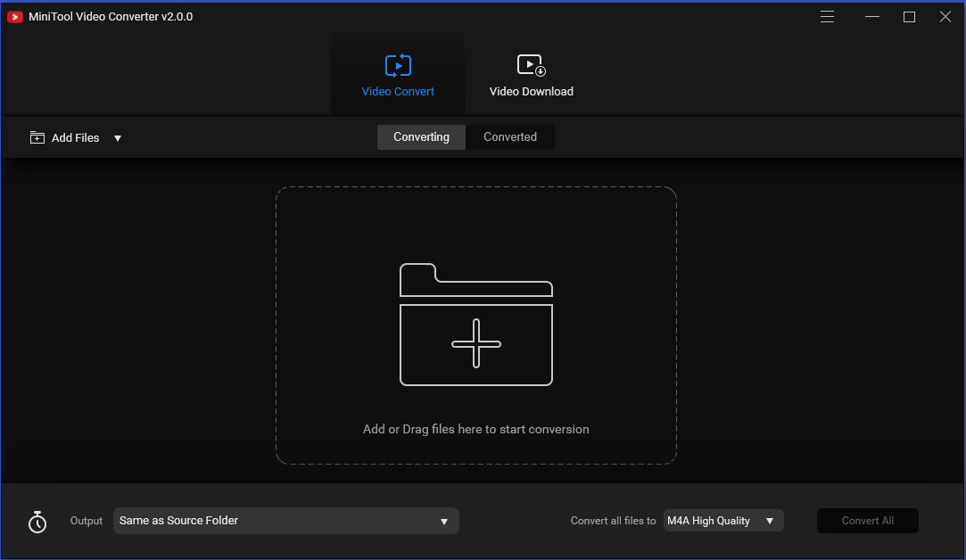This screenshot has width=966, height=560.
Task: Open the Video Download tab
Action: tap(531, 75)
